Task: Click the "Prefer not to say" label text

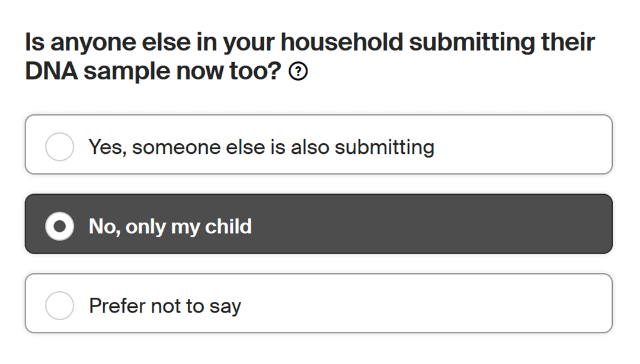Action: pyautogui.click(x=165, y=306)
